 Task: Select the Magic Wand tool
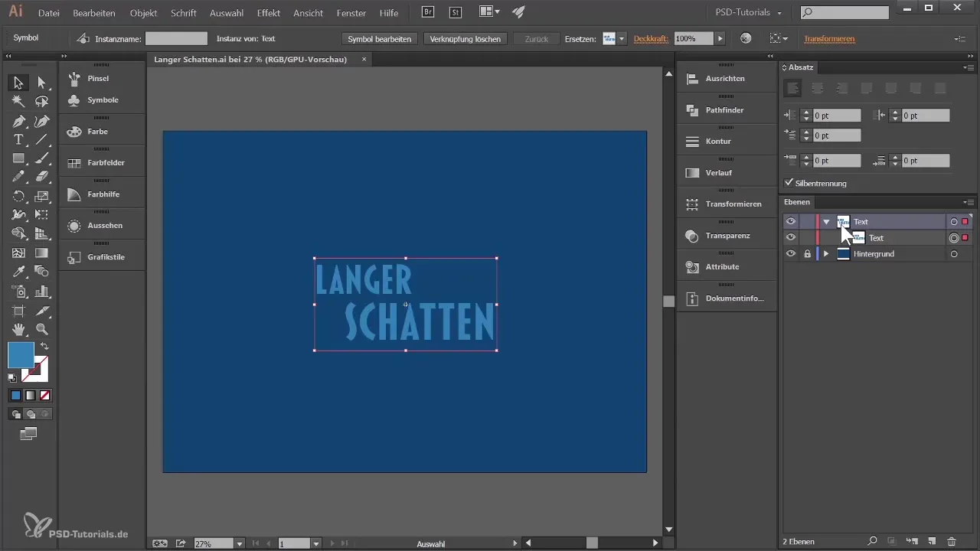point(18,102)
